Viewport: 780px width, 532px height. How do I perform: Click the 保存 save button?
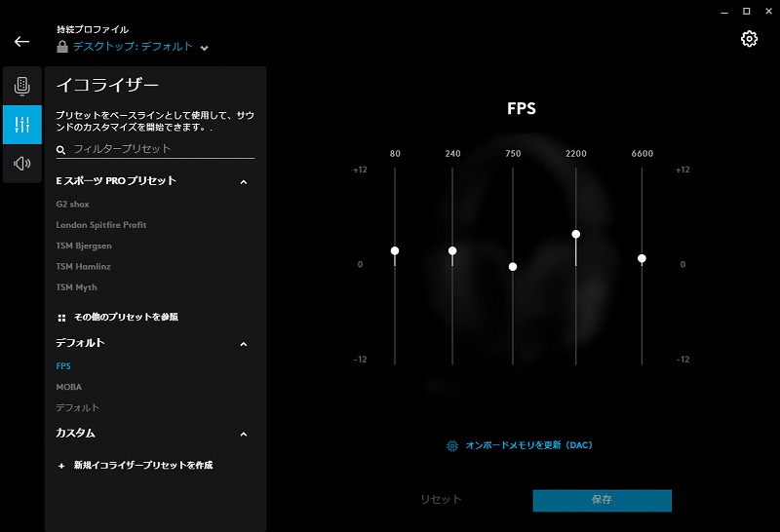602,500
